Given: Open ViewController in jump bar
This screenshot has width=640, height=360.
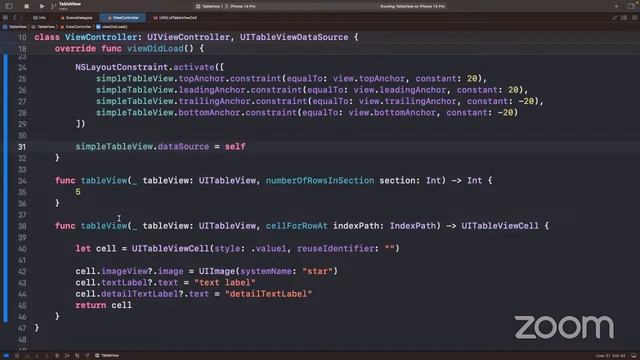Looking at the screenshot, I should coord(76,27).
